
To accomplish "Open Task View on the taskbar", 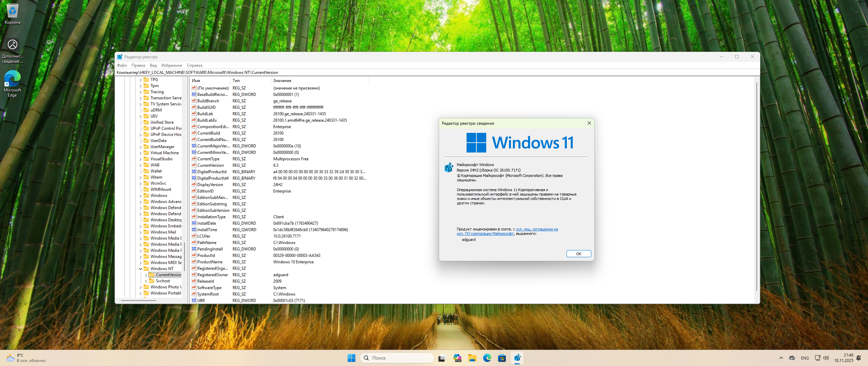I will point(442,358).
